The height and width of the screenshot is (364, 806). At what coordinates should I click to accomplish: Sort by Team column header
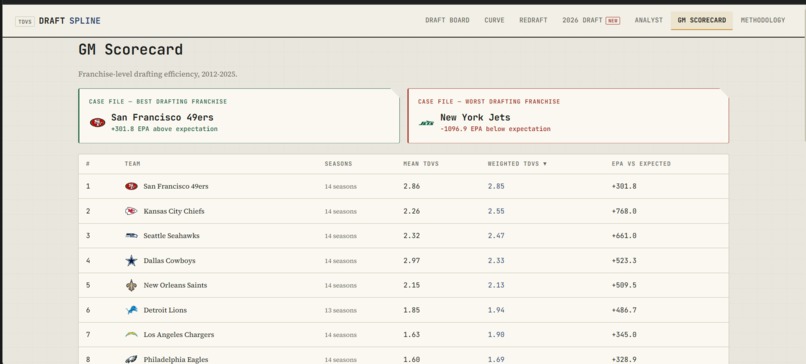[x=132, y=164]
